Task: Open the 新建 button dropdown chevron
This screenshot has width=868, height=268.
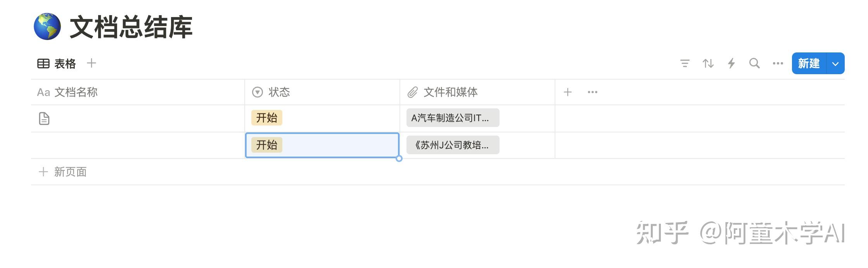Action: (835, 63)
